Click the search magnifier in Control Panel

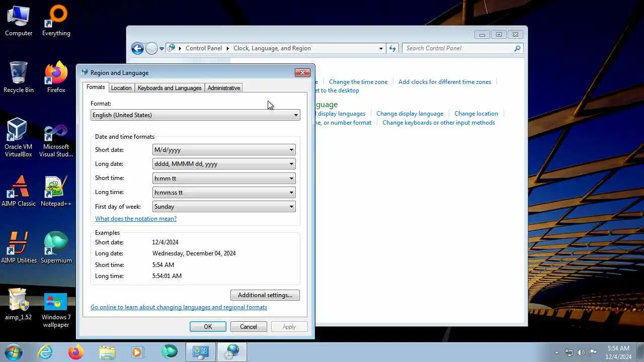517,48
